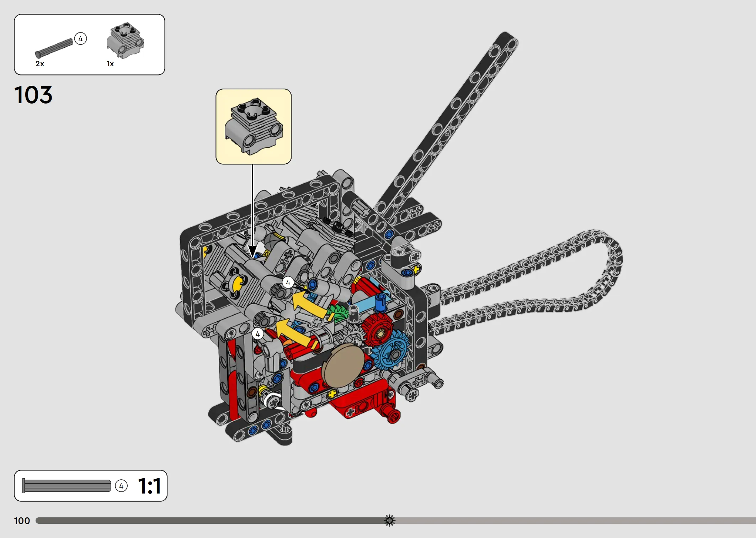Click the 1x quantity label
Screen dimensions: 756x538
[x=110, y=64]
